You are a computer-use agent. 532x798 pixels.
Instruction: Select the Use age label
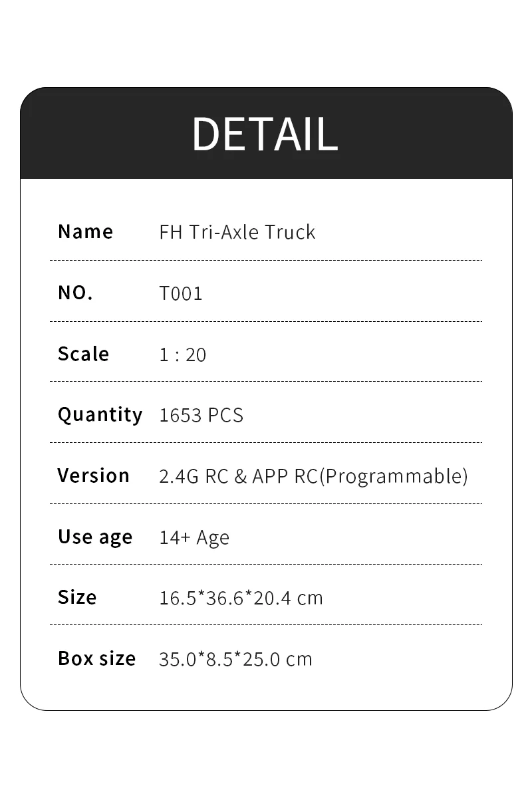click(95, 537)
